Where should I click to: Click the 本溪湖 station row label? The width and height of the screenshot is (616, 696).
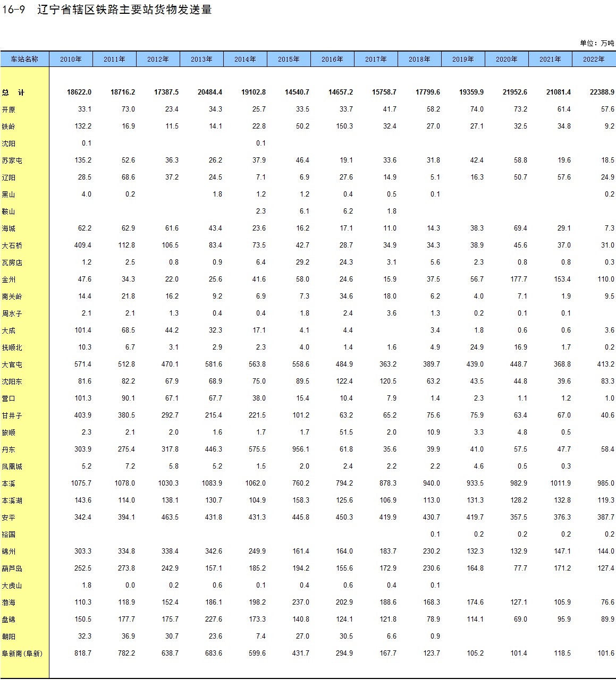(x=12, y=500)
